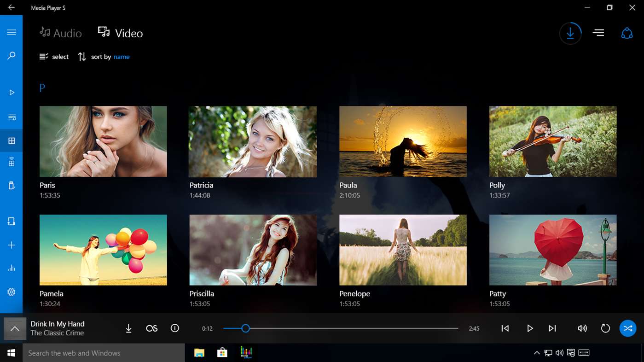Open the Paris video thumbnail

click(103, 141)
